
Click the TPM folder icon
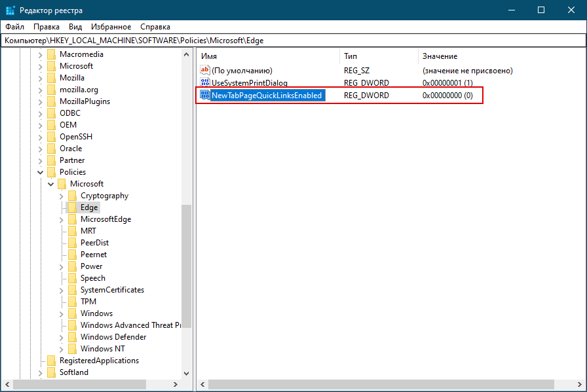[x=72, y=302]
